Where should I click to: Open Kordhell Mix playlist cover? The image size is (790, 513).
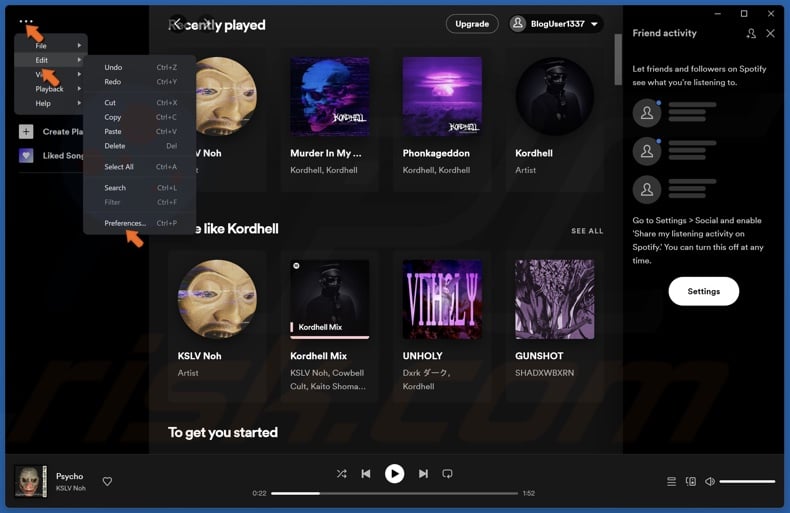coord(330,299)
